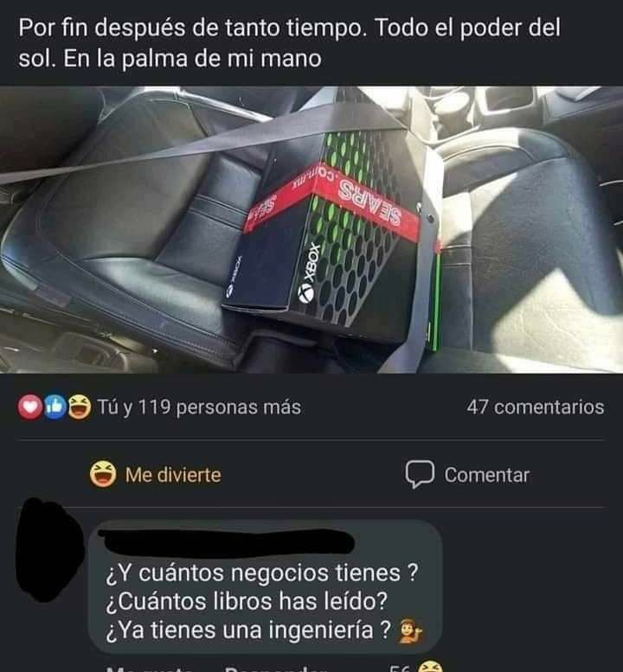
Task: Click the laughing reaction icon beside likes count
Action: 80,407
